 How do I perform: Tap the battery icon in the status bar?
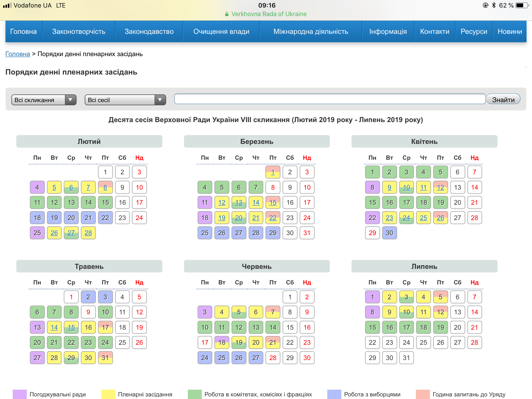522,5
